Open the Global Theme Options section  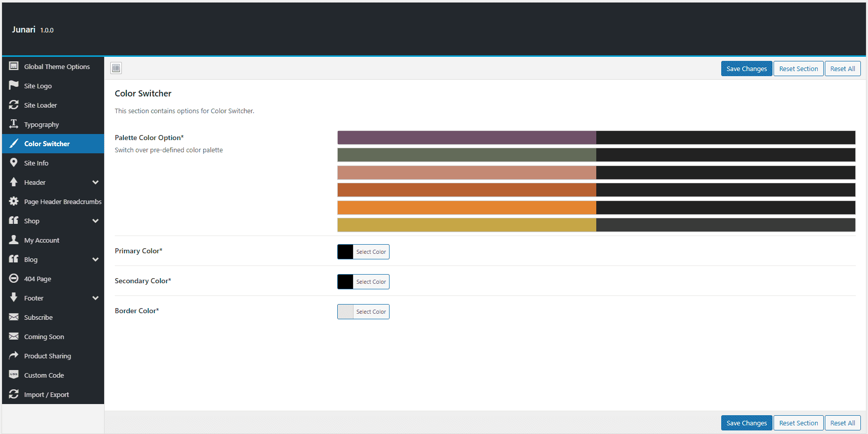coord(57,66)
